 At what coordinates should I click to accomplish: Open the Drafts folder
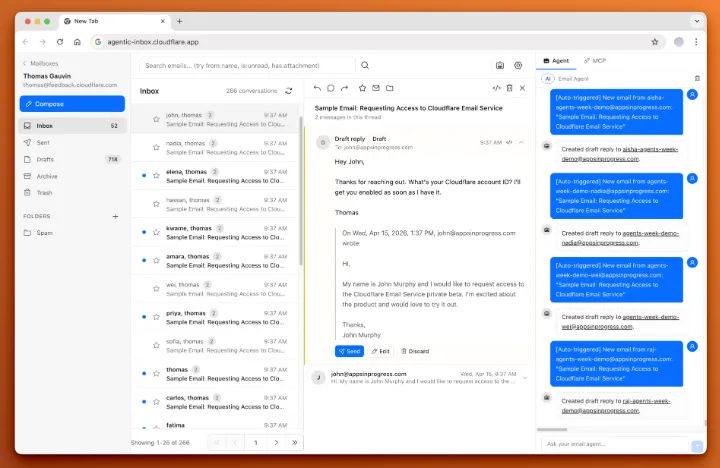coord(72,159)
